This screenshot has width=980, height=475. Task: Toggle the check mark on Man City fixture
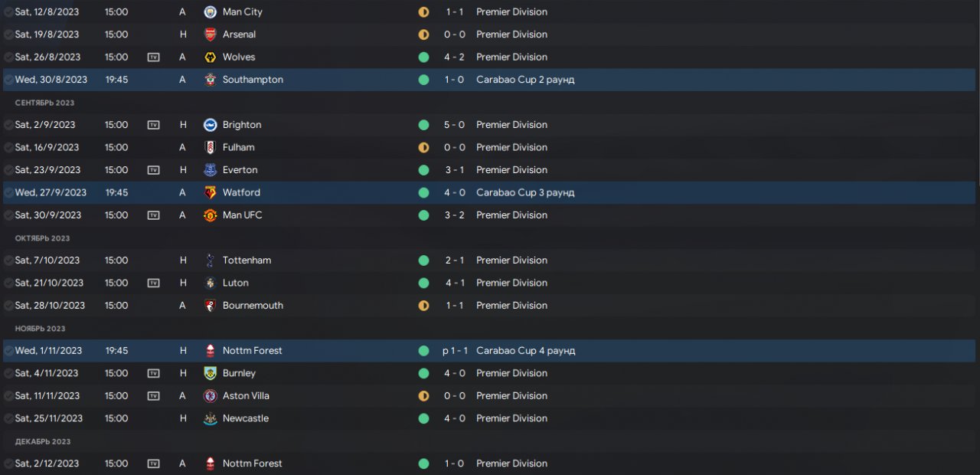tap(8, 12)
